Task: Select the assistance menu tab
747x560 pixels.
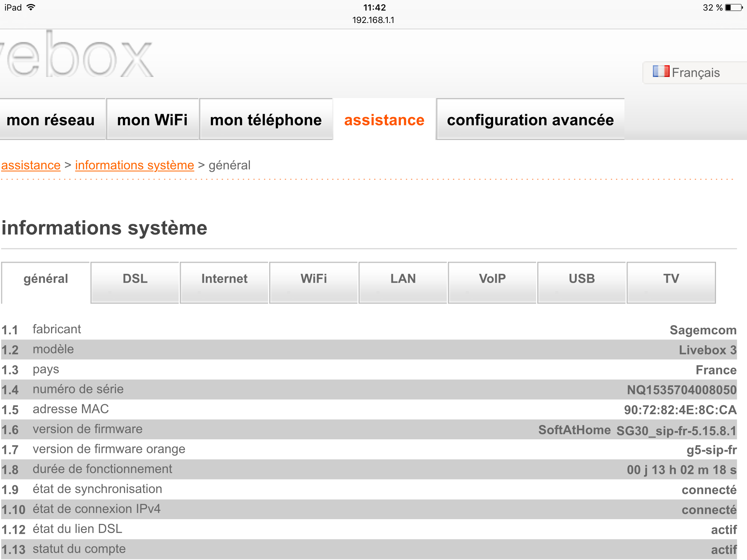Action: coord(384,120)
